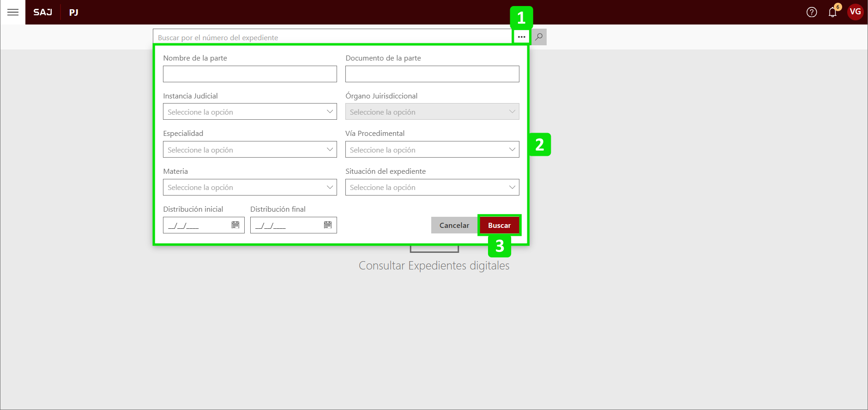The height and width of the screenshot is (410, 868).
Task: Expand the Especialidad dropdown
Action: click(x=250, y=150)
